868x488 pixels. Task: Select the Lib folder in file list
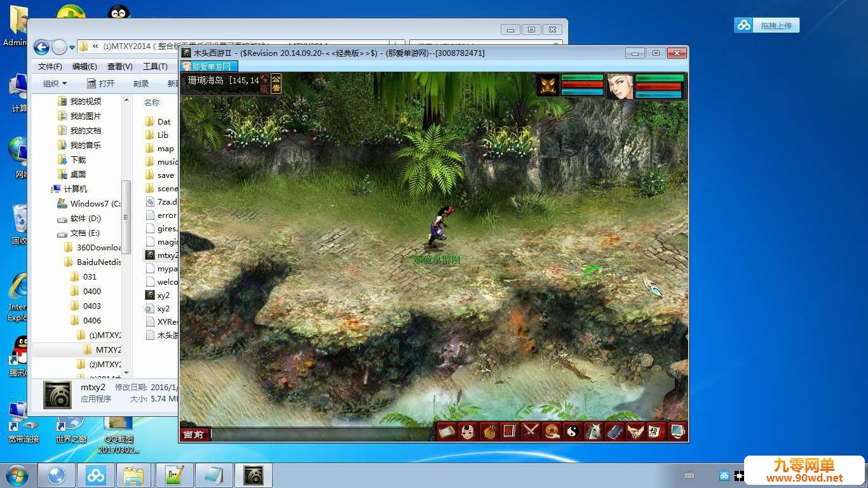tap(157, 135)
